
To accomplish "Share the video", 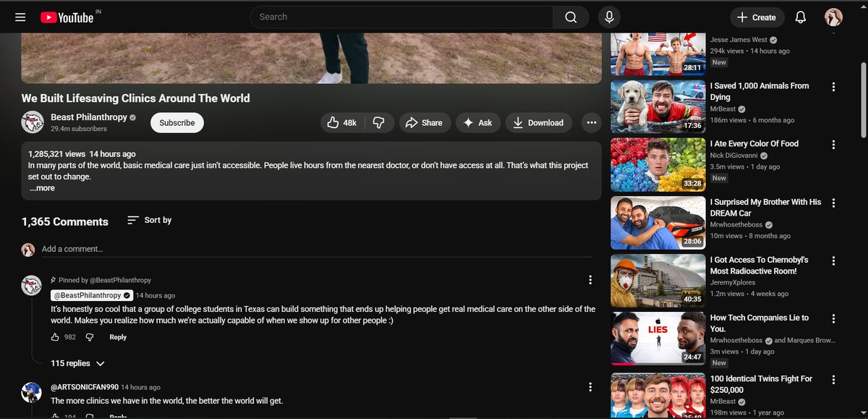I will pyautogui.click(x=424, y=123).
